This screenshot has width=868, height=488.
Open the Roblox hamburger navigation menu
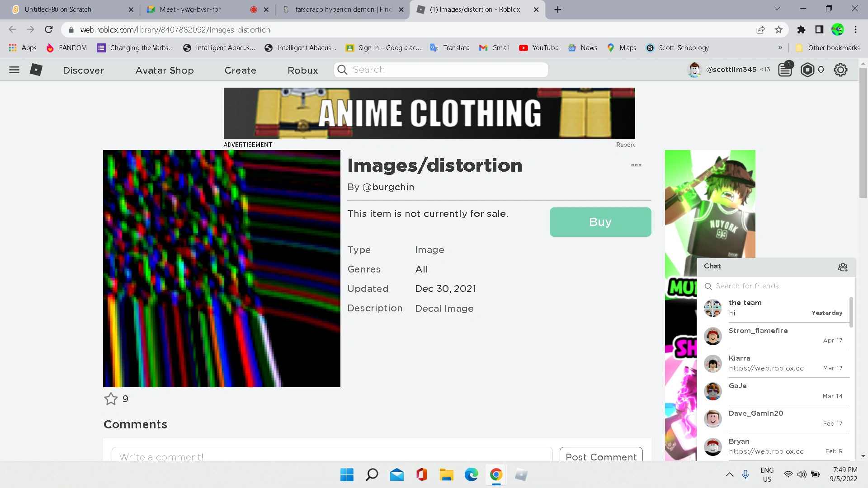pyautogui.click(x=14, y=70)
